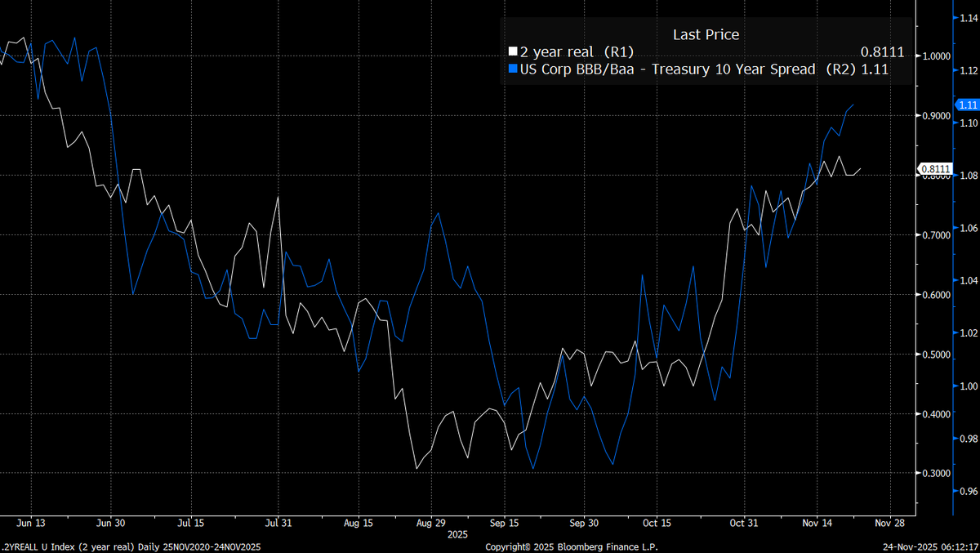Click the Oct 15 date label
Screen dimensions: 980x553
[657, 524]
